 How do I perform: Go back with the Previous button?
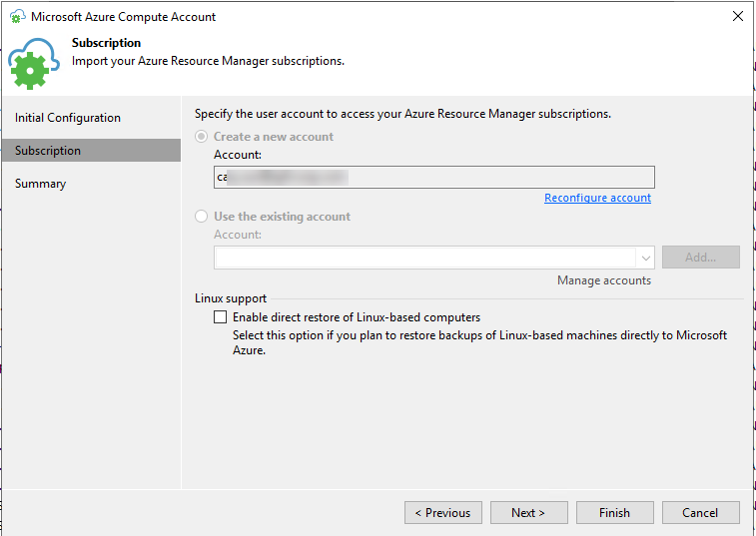(x=443, y=512)
